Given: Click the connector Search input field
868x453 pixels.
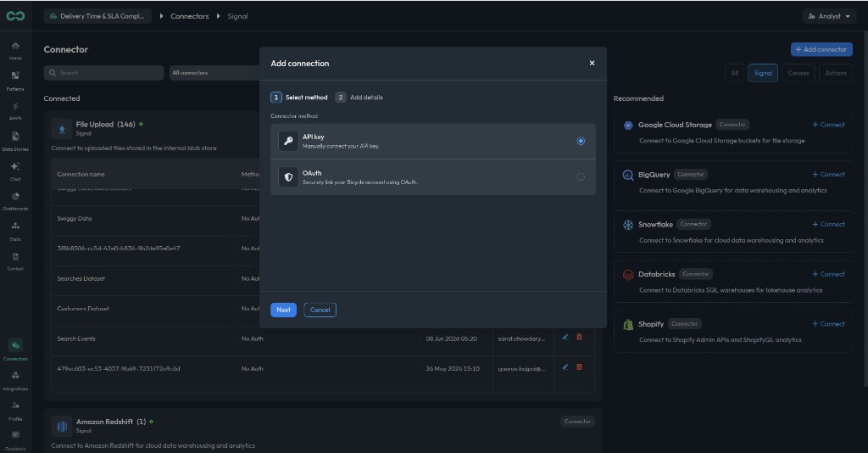Looking at the screenshot, I should (104, 73).
